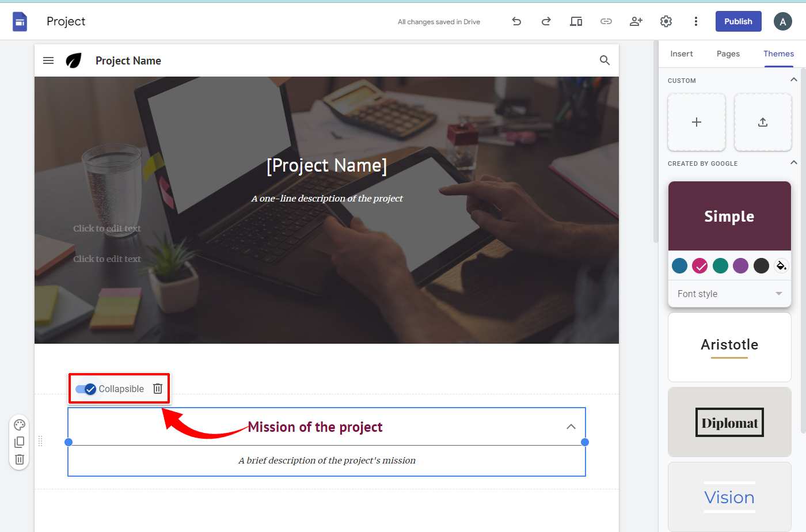Switch to the Pages tab
The image size is (806, 532).
728,53
